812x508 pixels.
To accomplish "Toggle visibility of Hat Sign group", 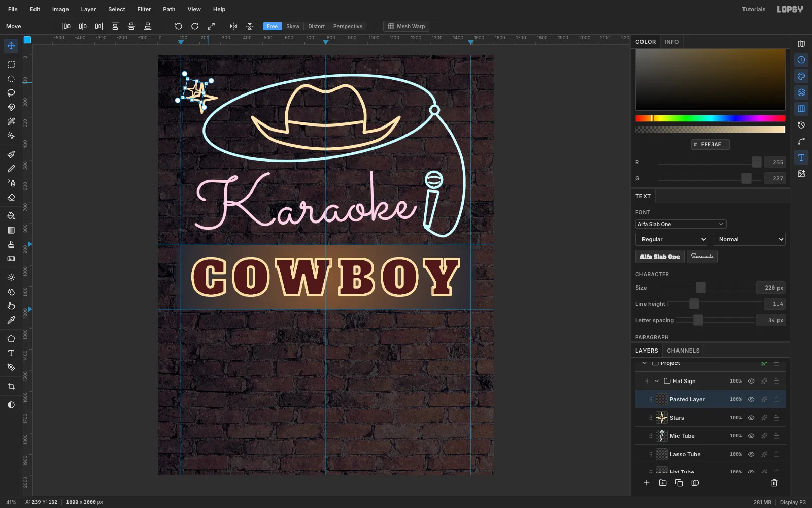I will pos(751,381).
